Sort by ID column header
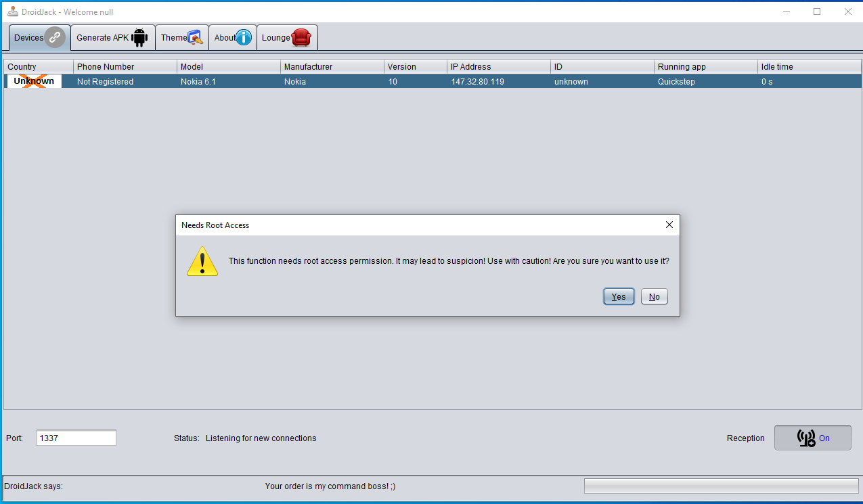 [602, 66]
